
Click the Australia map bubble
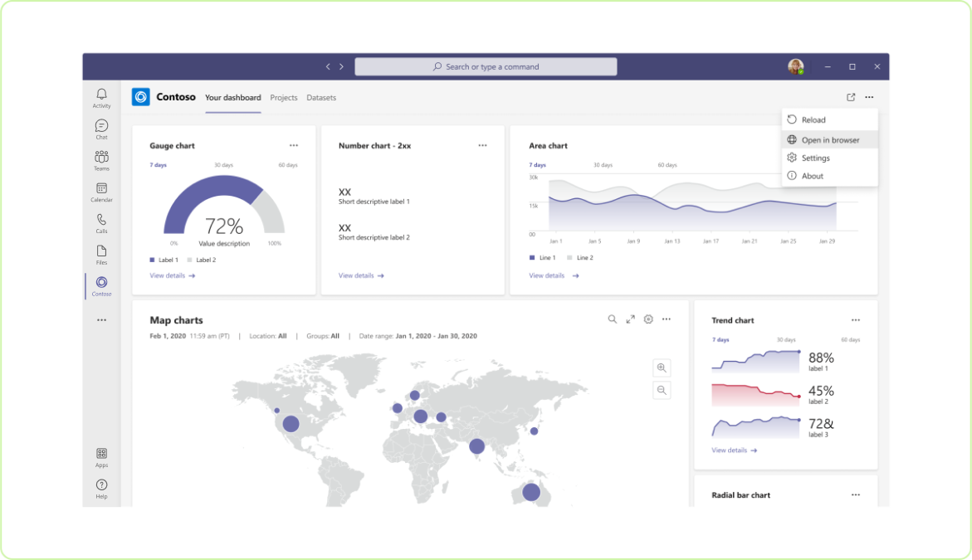point(531,493)
